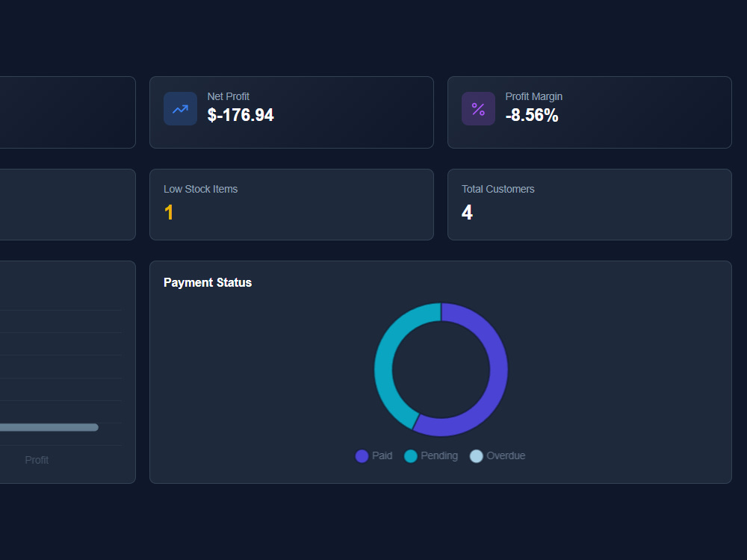Toggle the Overdue legend item
Screen dimensions: 747x560
498,455
